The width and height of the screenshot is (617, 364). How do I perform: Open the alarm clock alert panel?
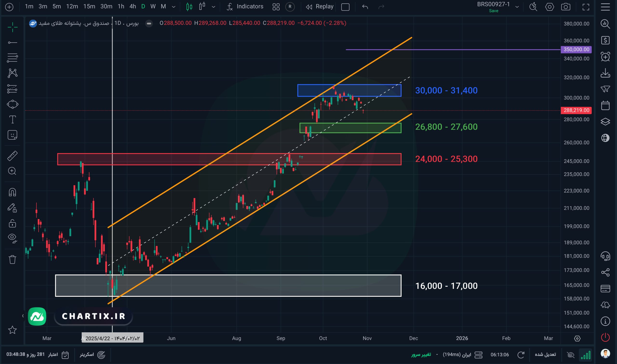click(605, 57)
